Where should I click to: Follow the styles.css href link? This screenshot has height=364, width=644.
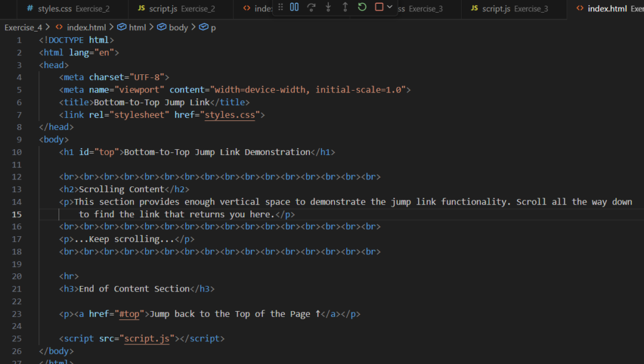(230, 115)
